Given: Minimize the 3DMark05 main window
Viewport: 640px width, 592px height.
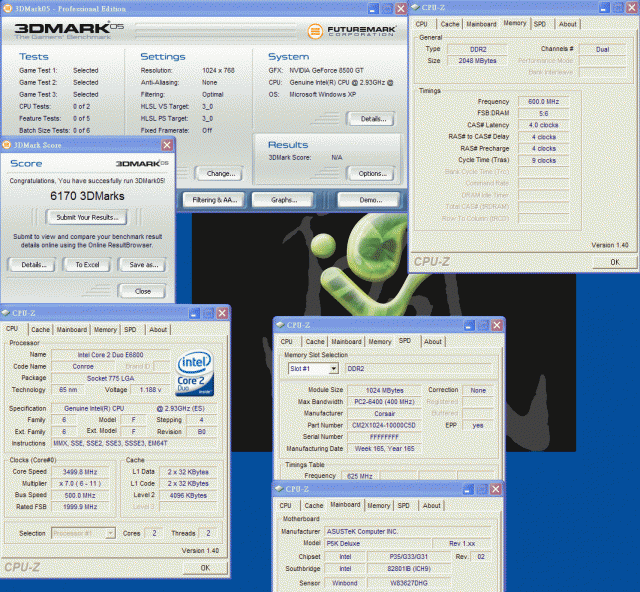Looking at the screenshot, I should point(373,9).
